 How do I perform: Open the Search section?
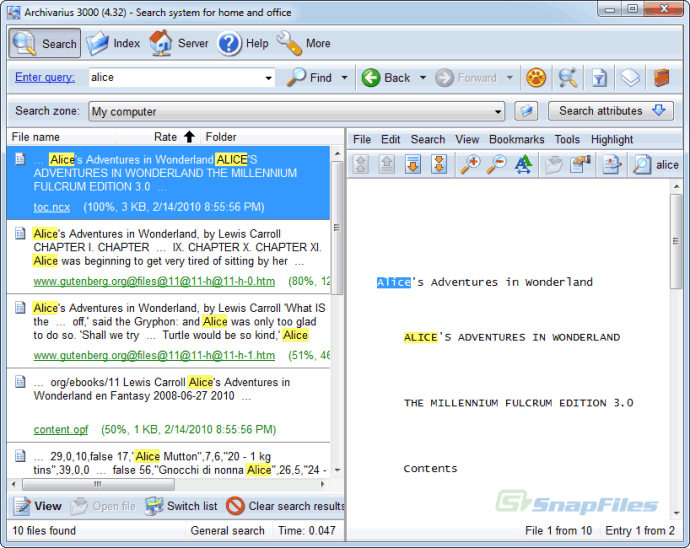click(x=44, y=43)
